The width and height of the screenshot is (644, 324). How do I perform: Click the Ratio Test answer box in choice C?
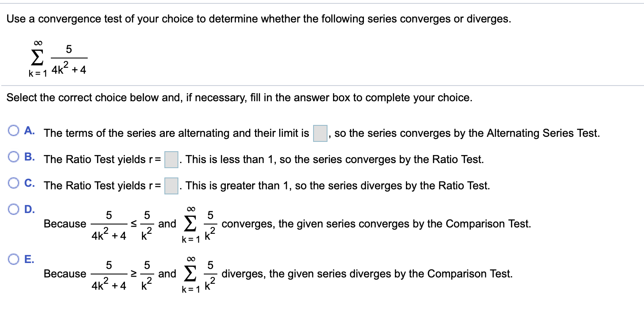click(x=172, y=185)
